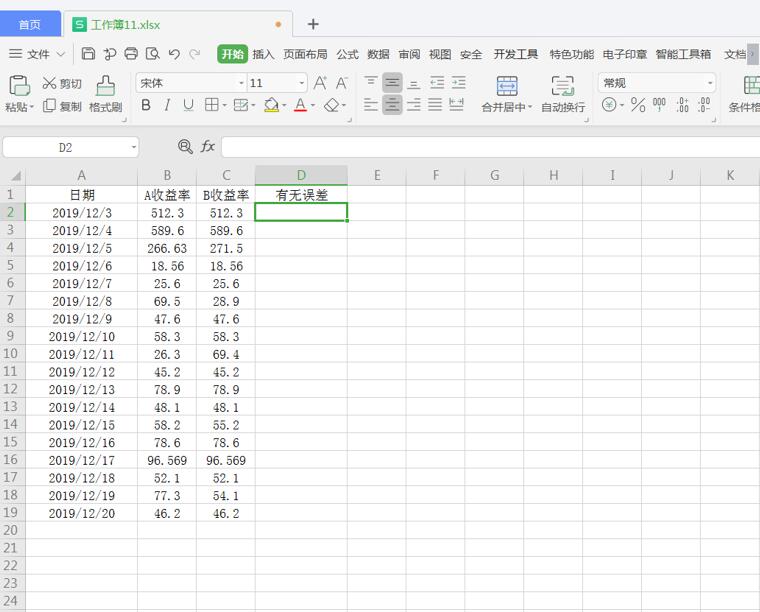Decrease font size with smaller A

pos(342,83)
